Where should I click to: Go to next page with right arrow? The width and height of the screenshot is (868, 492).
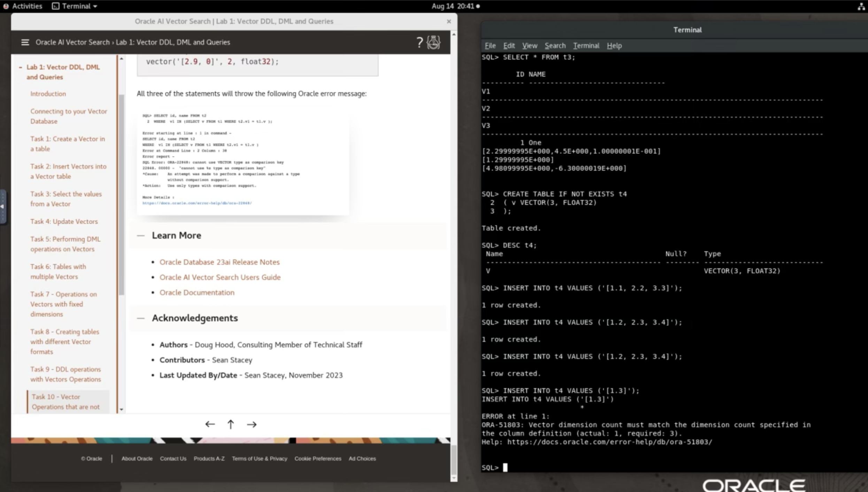pyautogui.click(x=251, y=424)
